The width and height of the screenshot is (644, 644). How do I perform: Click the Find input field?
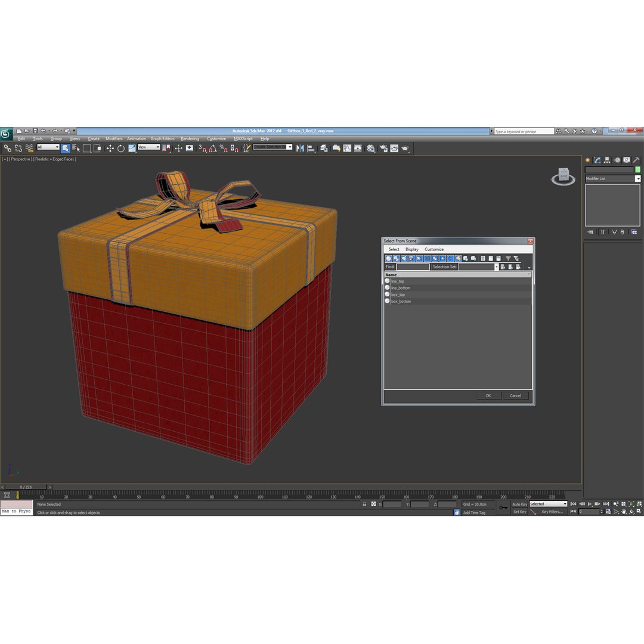click(413, 267)
